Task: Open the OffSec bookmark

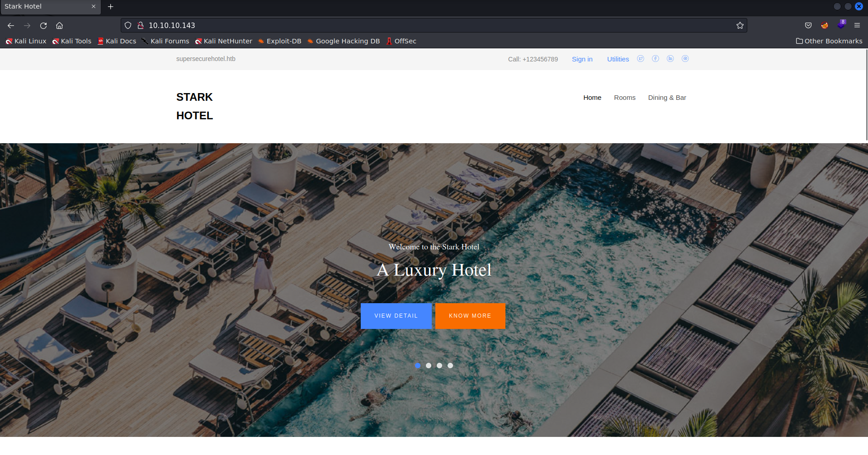Action: (x=401, y=41)
